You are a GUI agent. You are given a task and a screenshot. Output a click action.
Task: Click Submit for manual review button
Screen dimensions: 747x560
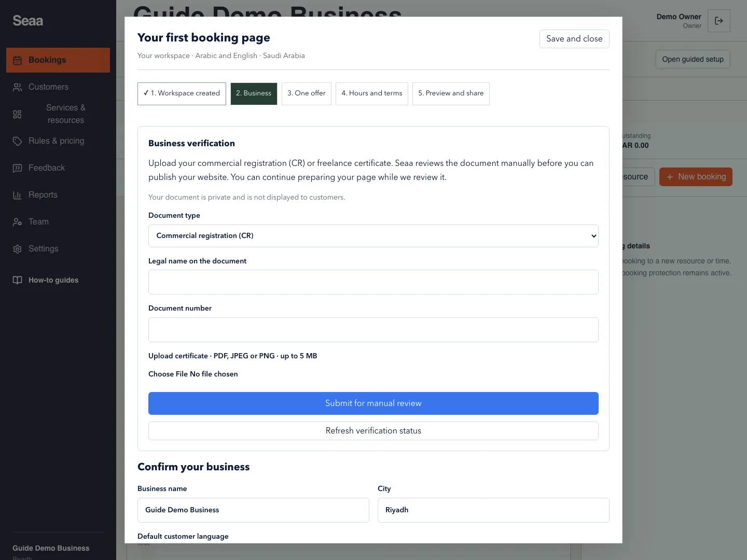click(x=374, y=403)
